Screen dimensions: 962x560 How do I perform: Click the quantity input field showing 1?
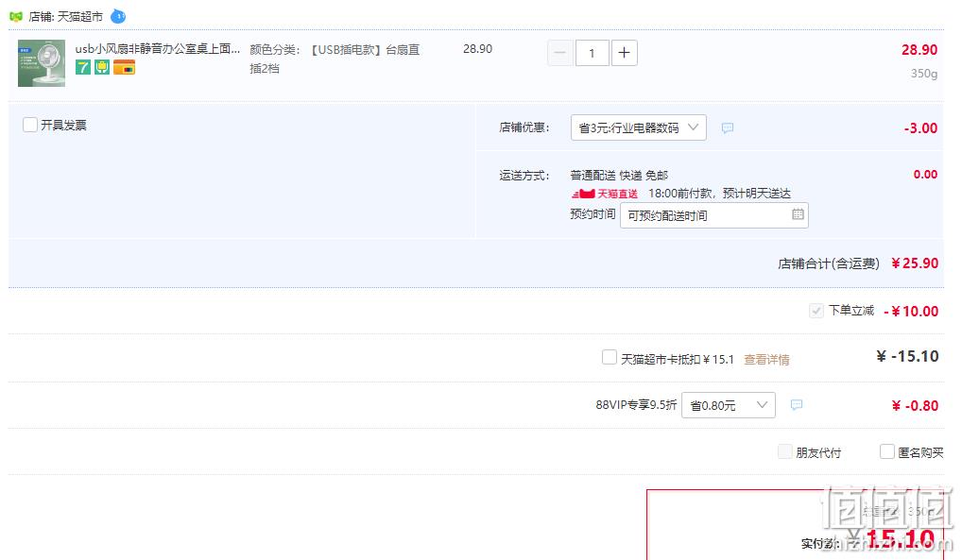point(593,53)
